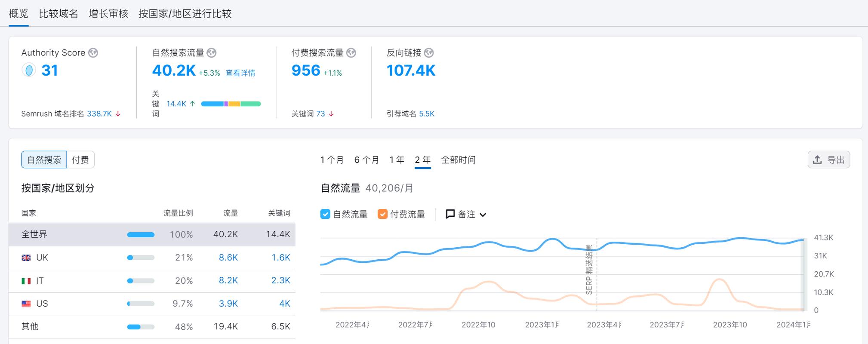Screen dimensions: 868x344
Task: Click the 导出 export button
Action: tap(829, 160)
